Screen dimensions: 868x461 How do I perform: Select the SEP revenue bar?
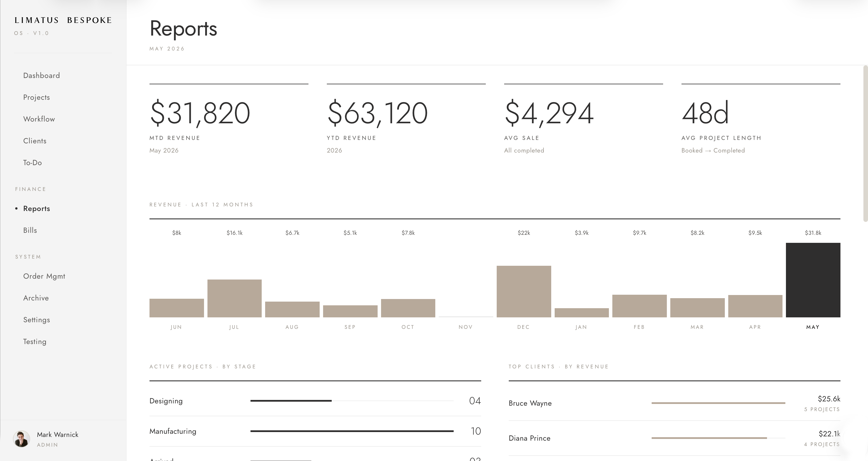click(350, 311)
